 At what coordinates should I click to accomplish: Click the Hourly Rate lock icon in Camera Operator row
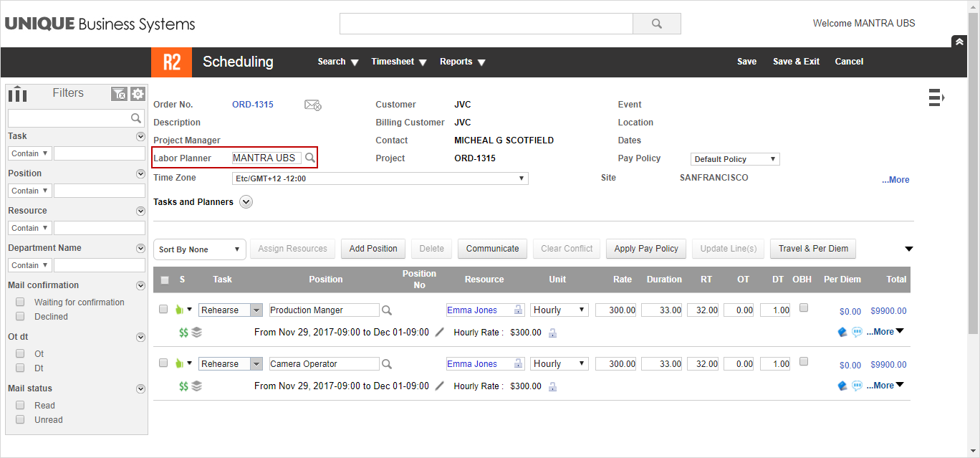[x=552, y=386]
